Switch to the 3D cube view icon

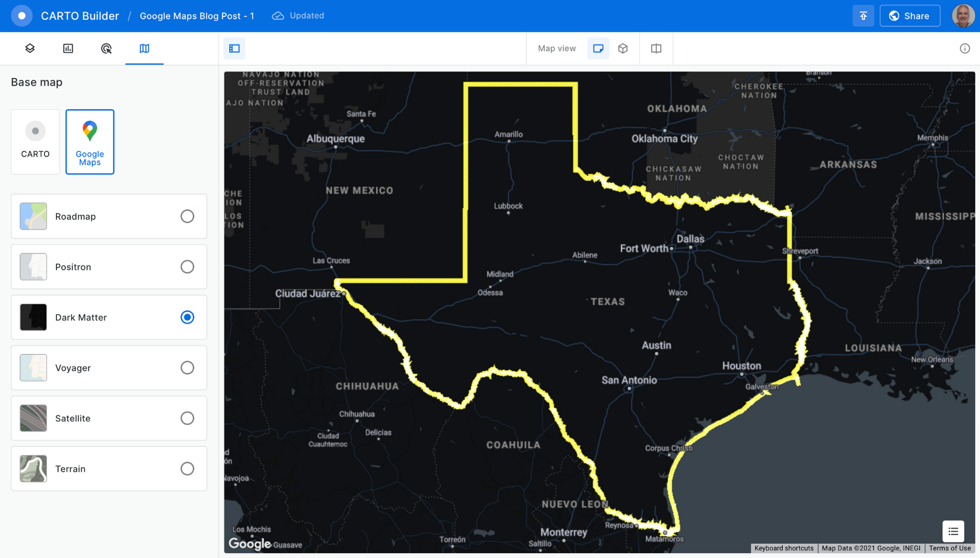click(x=623, y=48)
